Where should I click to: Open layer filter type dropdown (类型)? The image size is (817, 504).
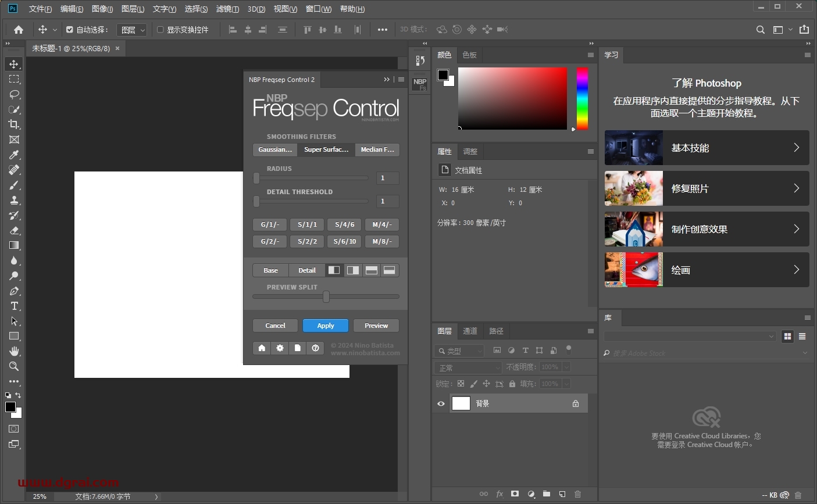click(x=459, y=351)
